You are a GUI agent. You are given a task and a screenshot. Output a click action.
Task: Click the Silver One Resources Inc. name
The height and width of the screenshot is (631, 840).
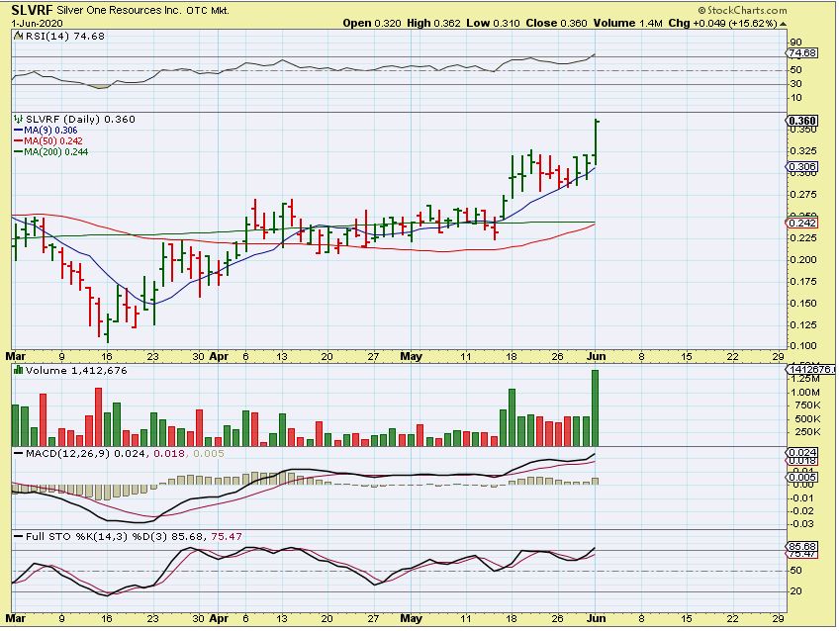click(x=119, y=10)
